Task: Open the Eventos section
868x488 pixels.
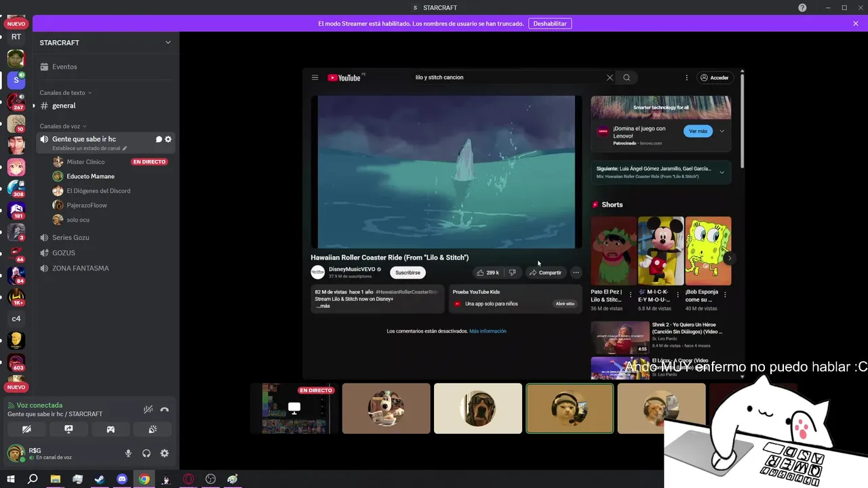Action: [106, 66]
